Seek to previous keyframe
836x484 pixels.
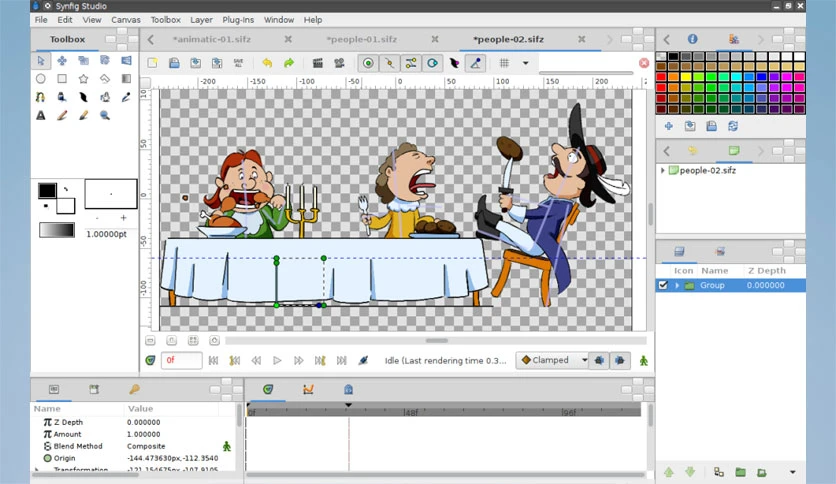click(235, 360)
